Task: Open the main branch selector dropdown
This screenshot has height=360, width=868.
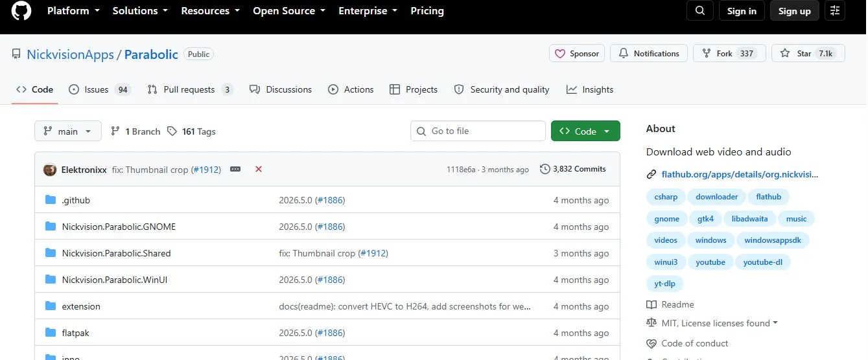Action: tap(68, 131)
